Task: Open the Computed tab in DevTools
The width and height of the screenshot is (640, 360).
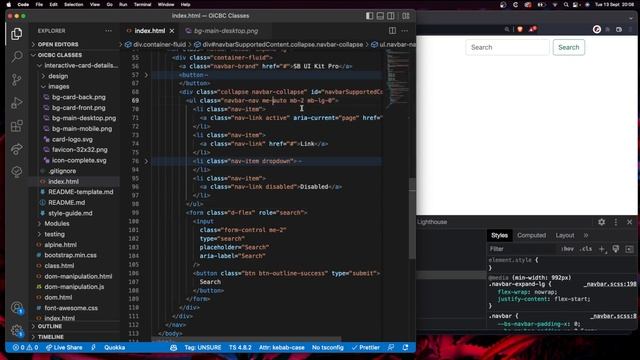Action: (x=531, y=235)
